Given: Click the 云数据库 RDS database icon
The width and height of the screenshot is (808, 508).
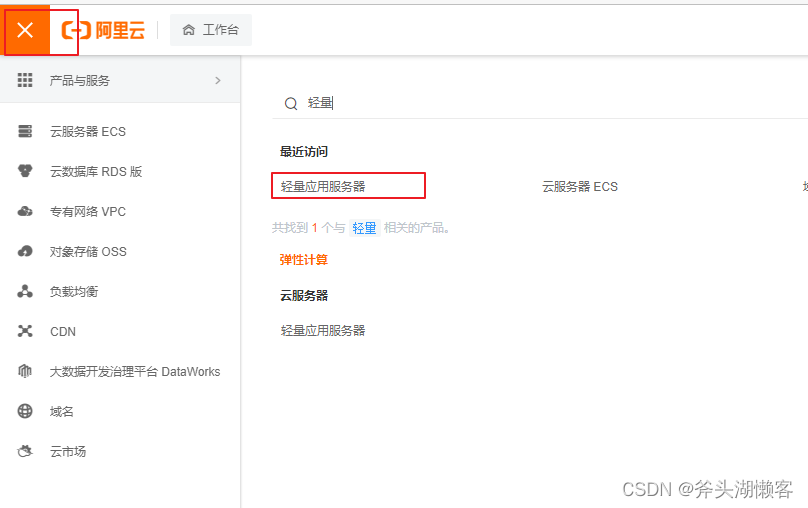Looking at the screenshot, I should click(25, 171).
